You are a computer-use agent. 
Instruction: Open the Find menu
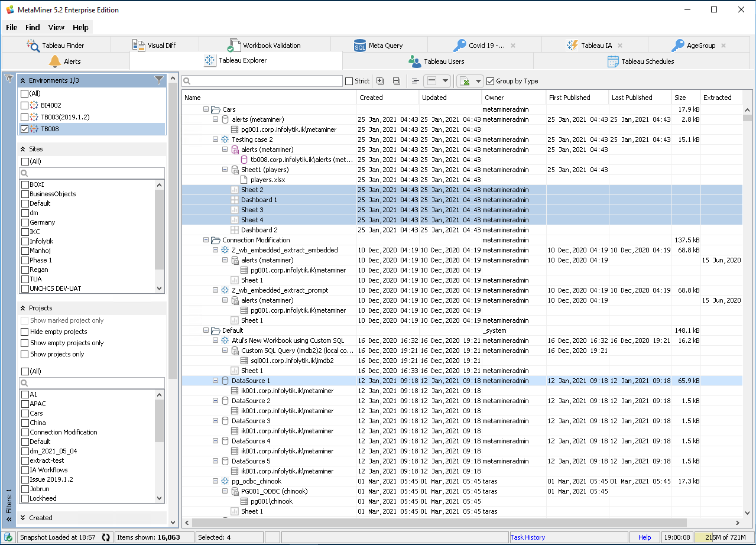33,27
